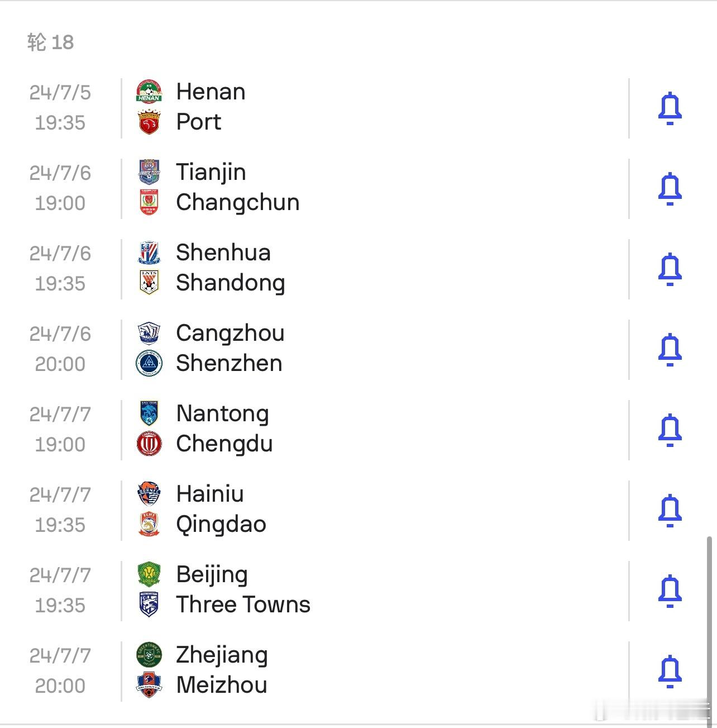Open the Three Towns team link
This screenshot has width=717, height=728.
[x=243, y=605]
